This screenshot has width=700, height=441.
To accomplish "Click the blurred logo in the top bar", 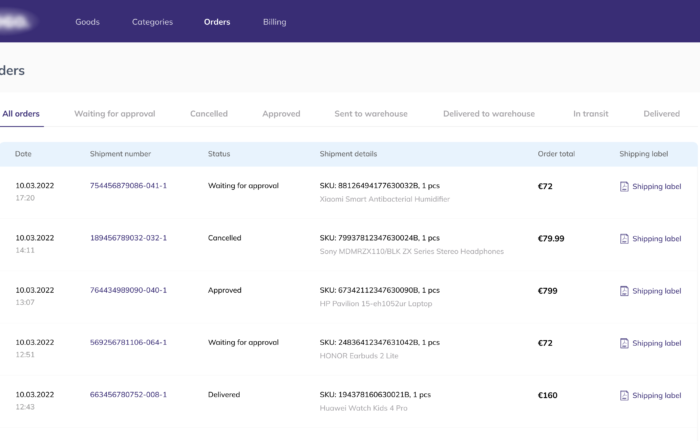I will [x=16, y=21].
